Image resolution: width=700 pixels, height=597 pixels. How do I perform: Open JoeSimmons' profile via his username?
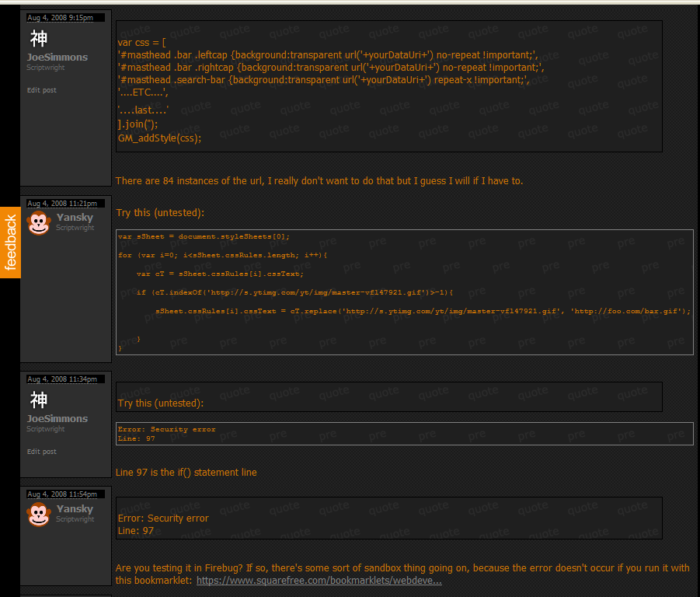click(x=57, y=57)
